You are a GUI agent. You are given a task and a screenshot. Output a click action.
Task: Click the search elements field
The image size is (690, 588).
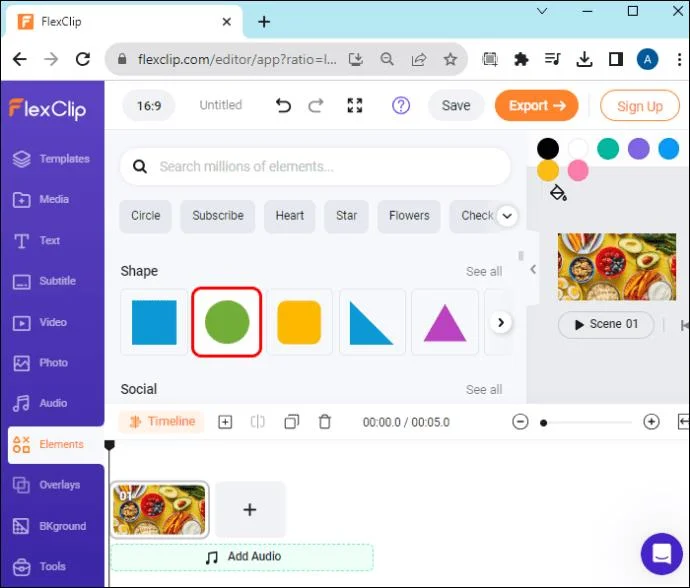(315, 166)
